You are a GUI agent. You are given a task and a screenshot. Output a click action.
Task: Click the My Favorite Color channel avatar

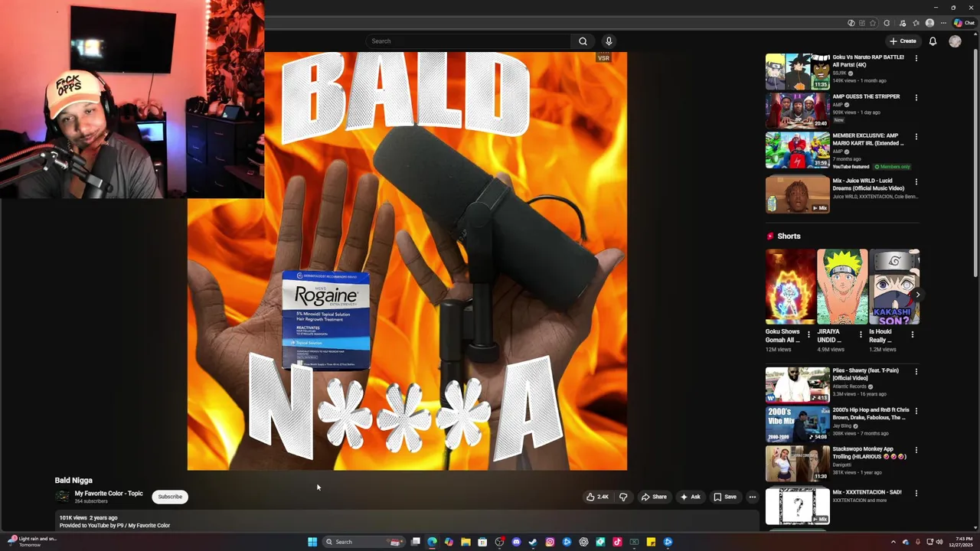pos(63,497)
